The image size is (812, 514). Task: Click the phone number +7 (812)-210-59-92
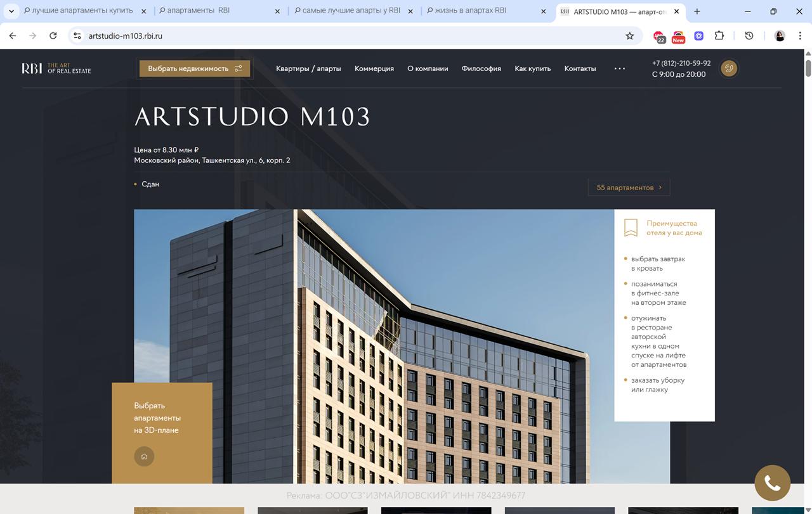[681, 63]
